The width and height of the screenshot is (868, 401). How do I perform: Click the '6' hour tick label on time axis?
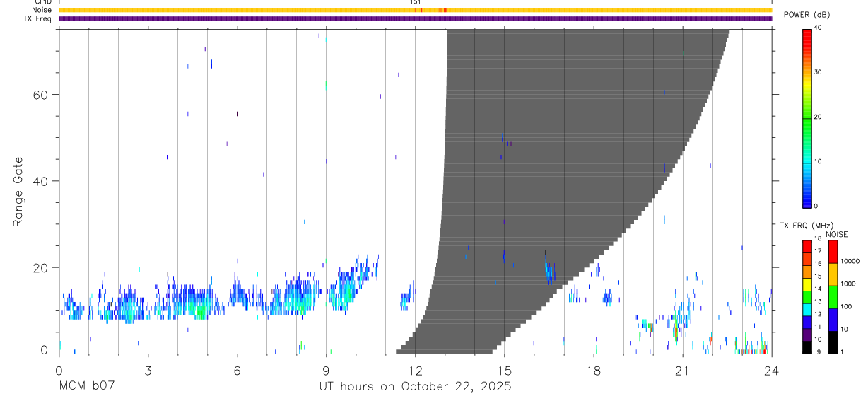point(237,371)
